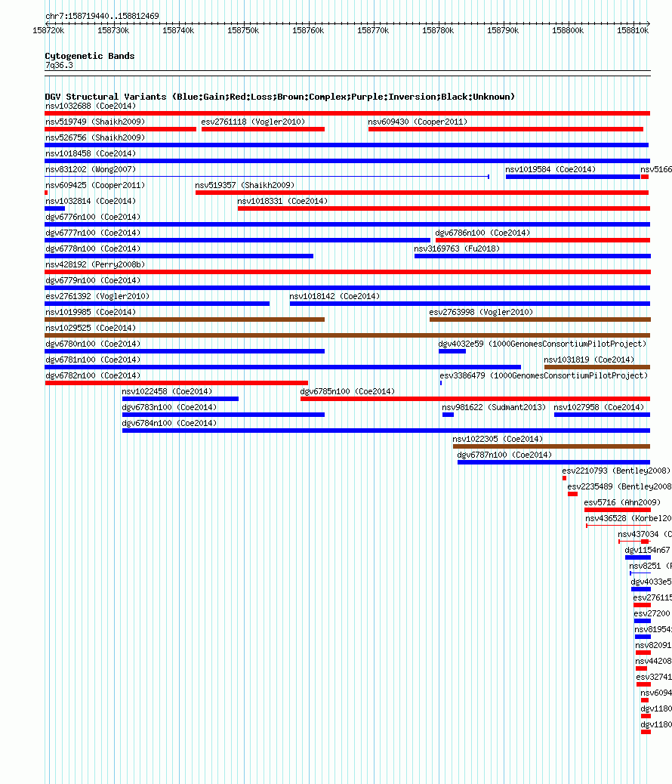The image size is (672, 784).
Task: Click dgv6783n100 (Coe2014) label
Action: click(169, 408)
